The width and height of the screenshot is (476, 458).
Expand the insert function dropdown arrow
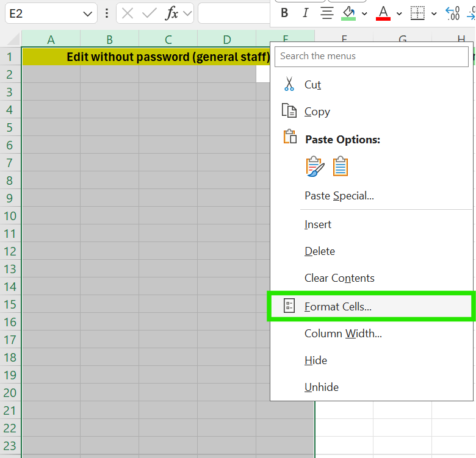click(x=187, y=13)
